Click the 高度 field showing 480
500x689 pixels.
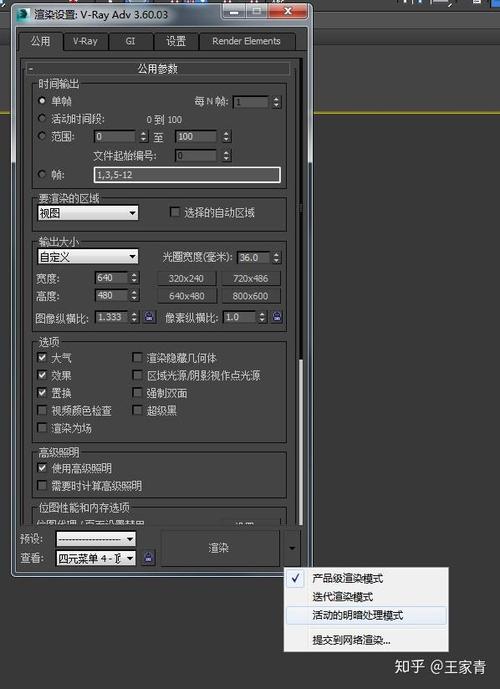click(x=112, y=295)
